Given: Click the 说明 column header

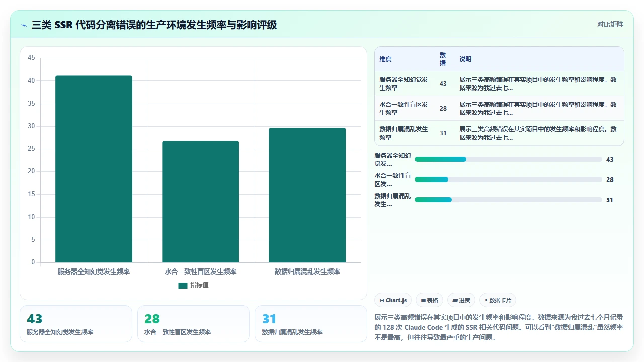Looking at the screenshot, I should pyautogui.click(x=465, y=59).
